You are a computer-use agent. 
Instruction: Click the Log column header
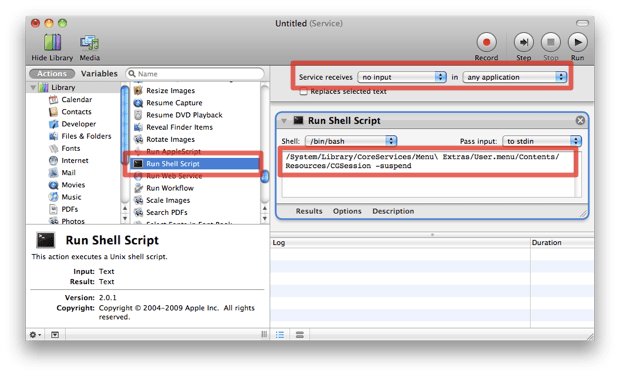point(400,243)
